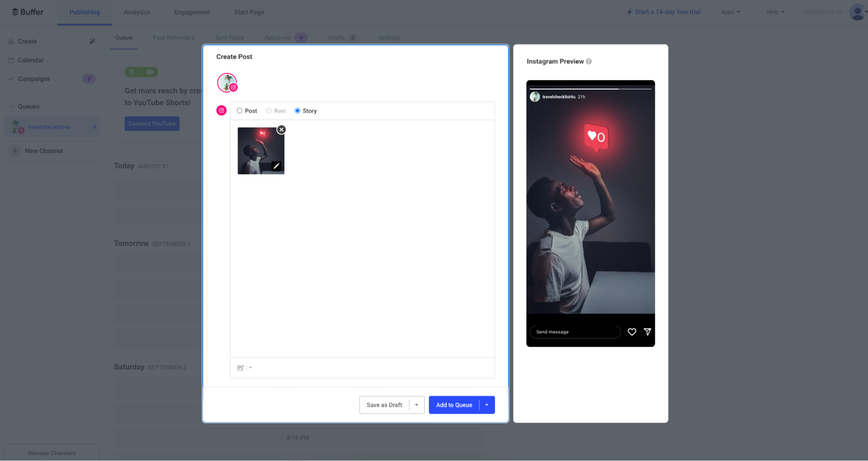Click the green channel-icons badge on the YouTube Shorts banner
This screenshot has width=868, height=461.
point(141,72)
